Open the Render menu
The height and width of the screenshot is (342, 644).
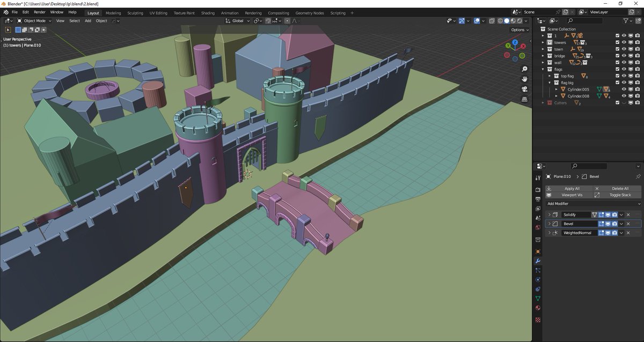(40, 12)
